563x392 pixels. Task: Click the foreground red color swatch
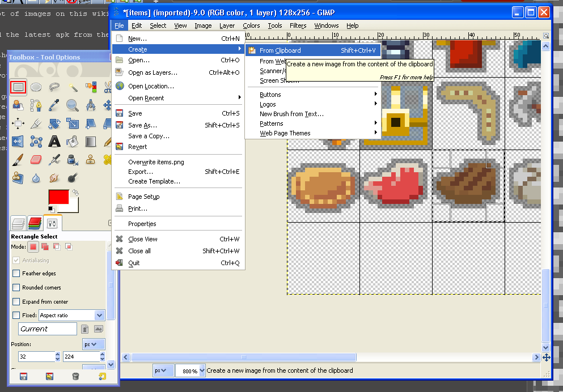pyautogui.click(x=57, y=197)
